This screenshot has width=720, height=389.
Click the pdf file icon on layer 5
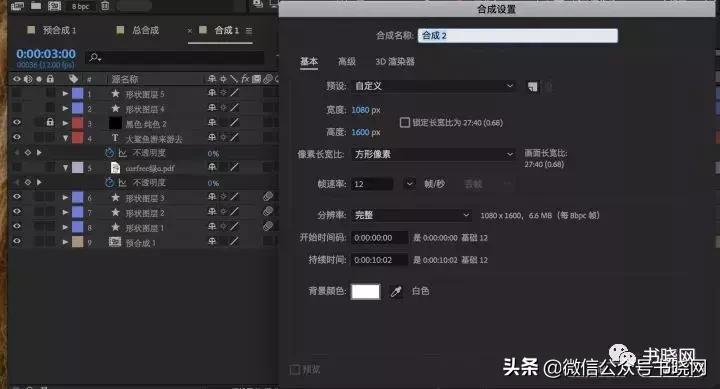[115, 168]
